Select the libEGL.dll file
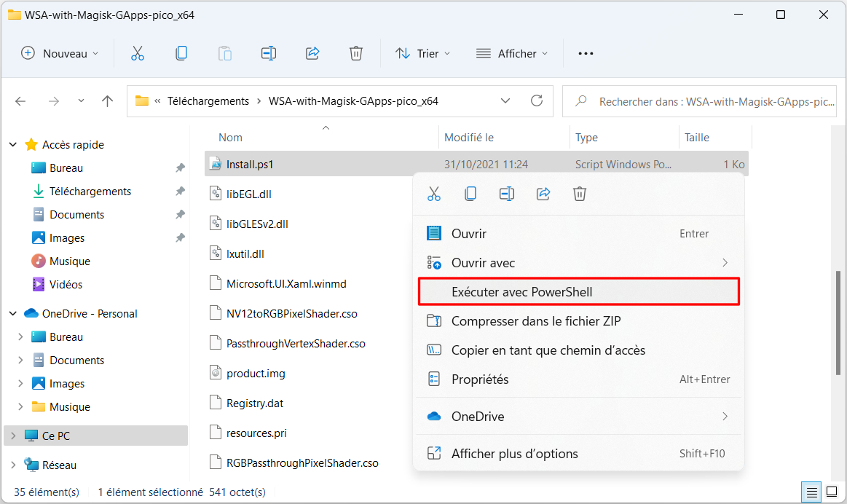The height and width of the screenshot is (504, 847). [x=248, y=194]
